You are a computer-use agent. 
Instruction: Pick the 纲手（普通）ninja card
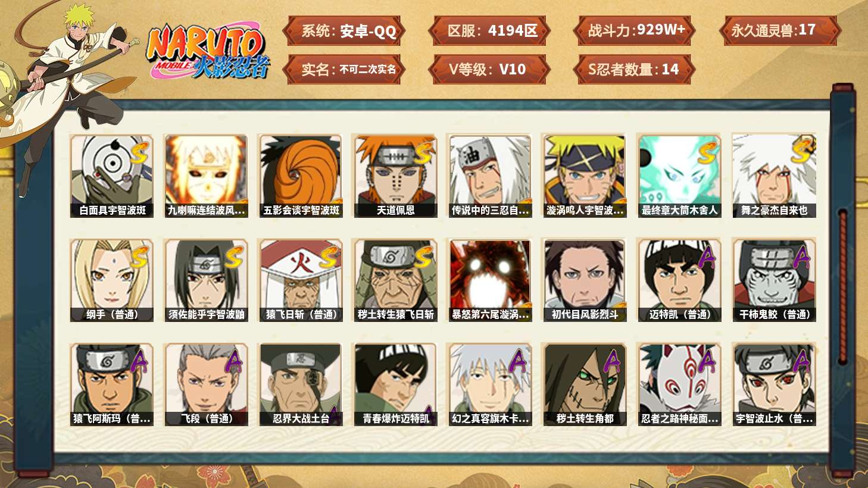point(111,280)
